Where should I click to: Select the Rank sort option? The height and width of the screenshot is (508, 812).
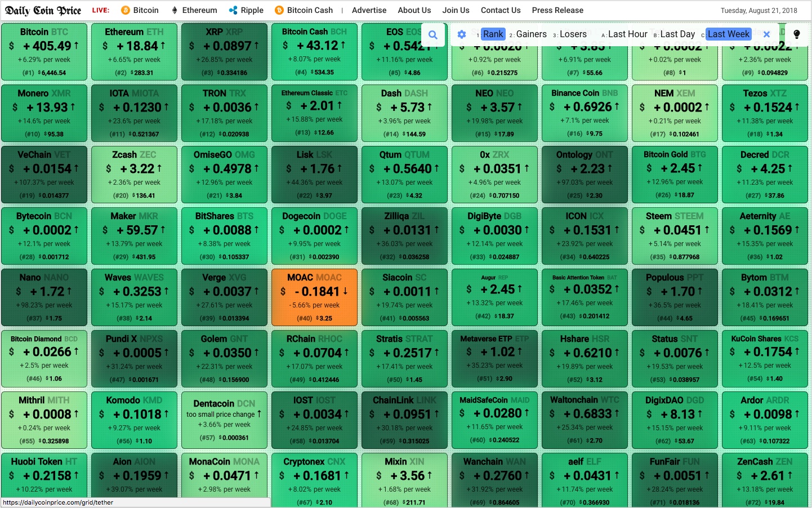(493, 34)
